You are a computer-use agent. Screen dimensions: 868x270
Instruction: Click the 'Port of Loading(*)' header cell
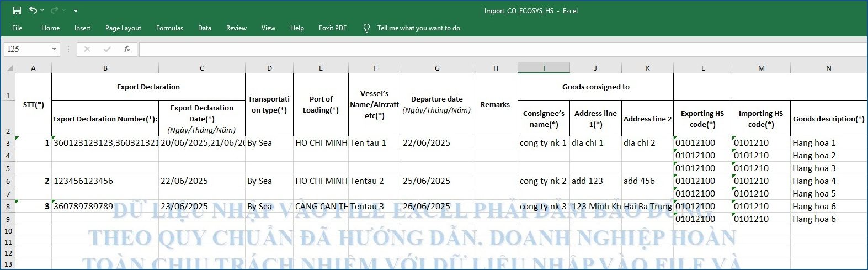click(321, 104)
